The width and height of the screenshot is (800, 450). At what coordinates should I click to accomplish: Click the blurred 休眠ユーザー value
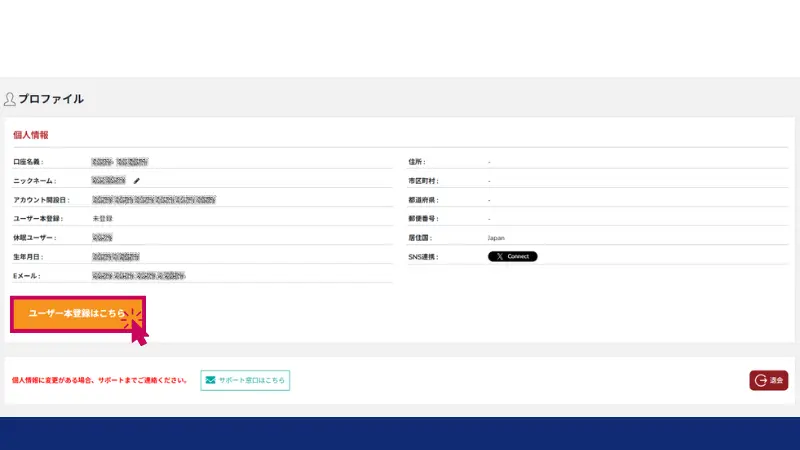click(102, 238)
